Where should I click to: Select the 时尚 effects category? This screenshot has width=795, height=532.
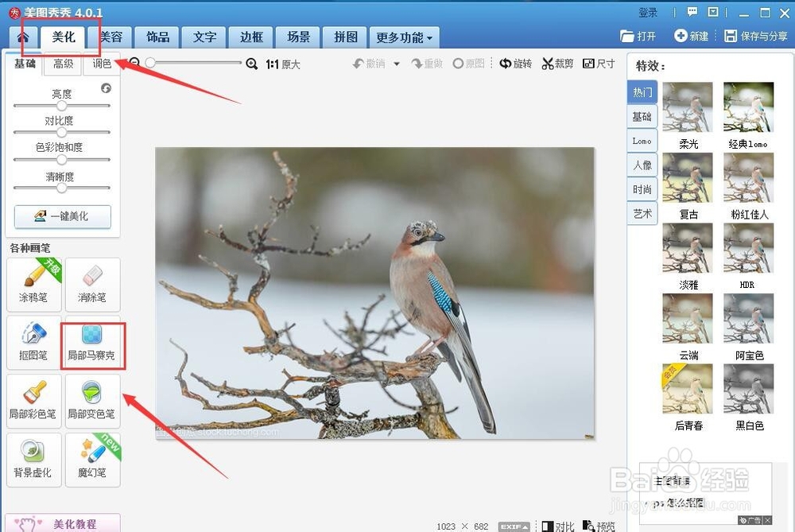[x=642, y=190]
